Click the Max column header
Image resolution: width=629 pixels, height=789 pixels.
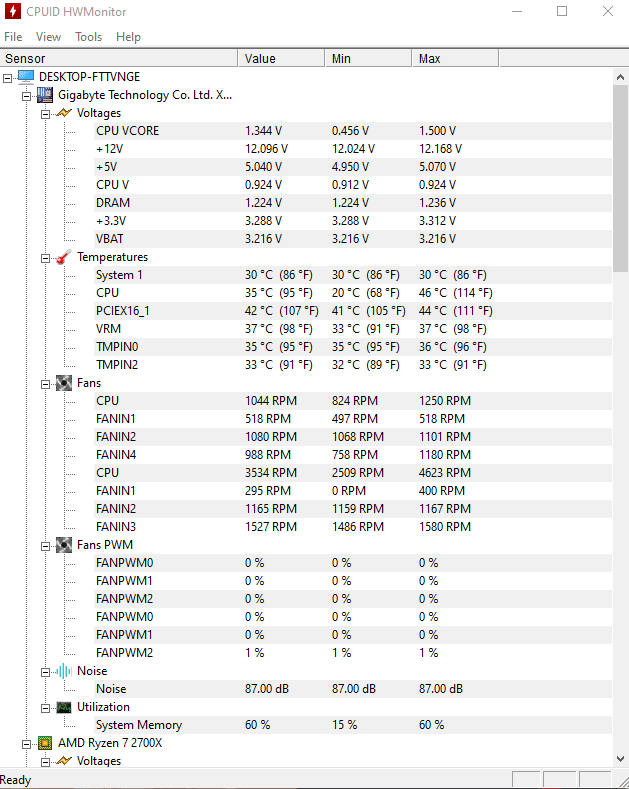point(455,58)
